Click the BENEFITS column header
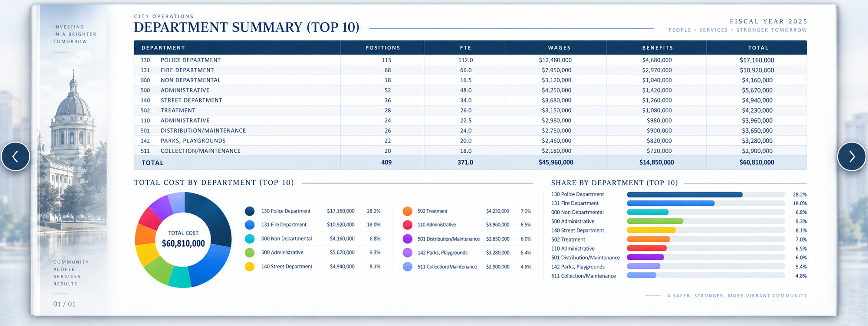The height and width of the screenshot is (326, 868). click(x=657, y=48)
